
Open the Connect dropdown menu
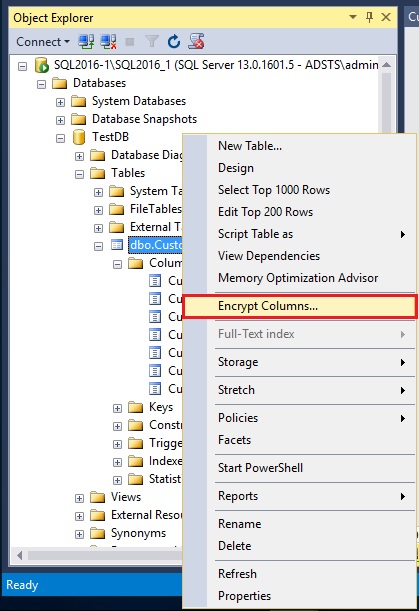[43, 42]
